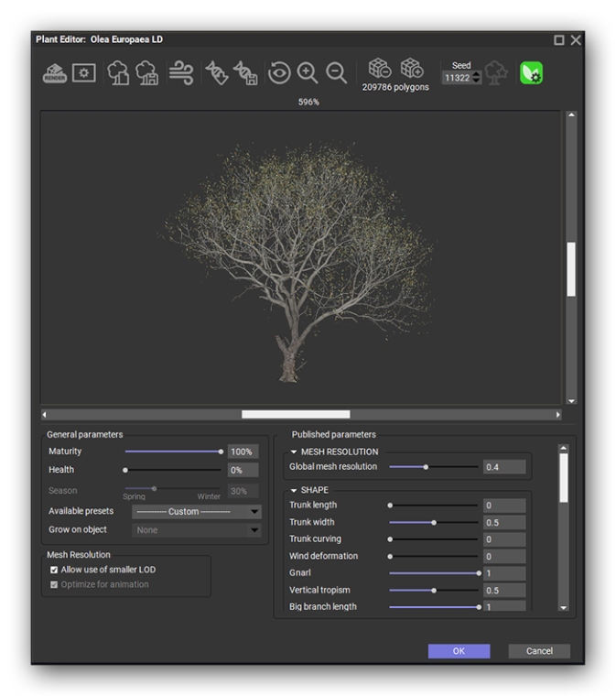Zoom out of the plant preview
The image size is (616, 696).
337,73
